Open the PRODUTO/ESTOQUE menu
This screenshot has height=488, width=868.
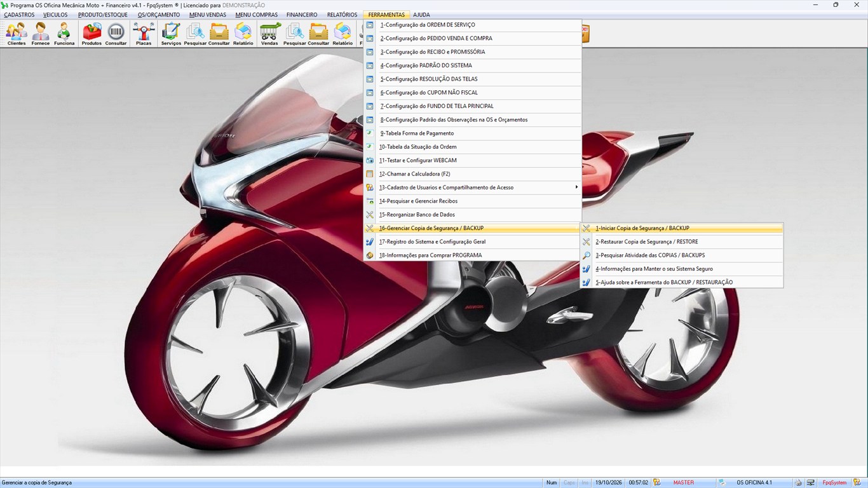[103, 15]
